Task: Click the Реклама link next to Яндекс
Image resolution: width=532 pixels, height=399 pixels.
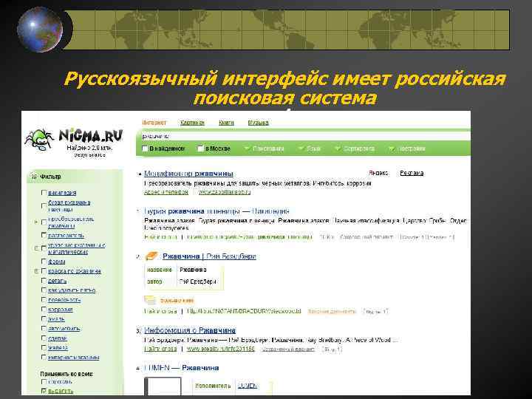Action: pos(412,173)
